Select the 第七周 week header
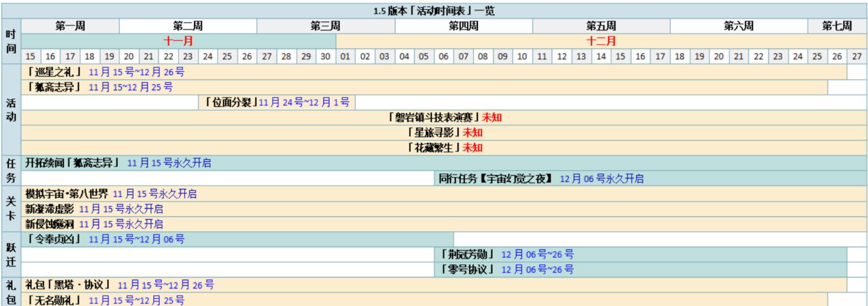 [837, 26]
